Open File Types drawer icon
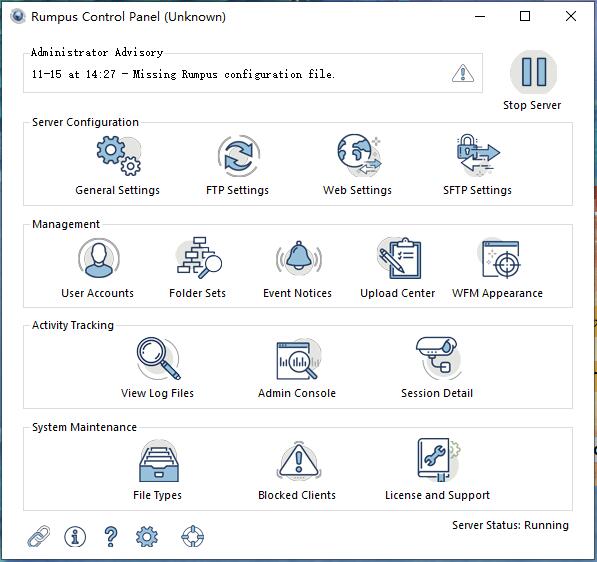597x562 pixels. pos(159,461)
